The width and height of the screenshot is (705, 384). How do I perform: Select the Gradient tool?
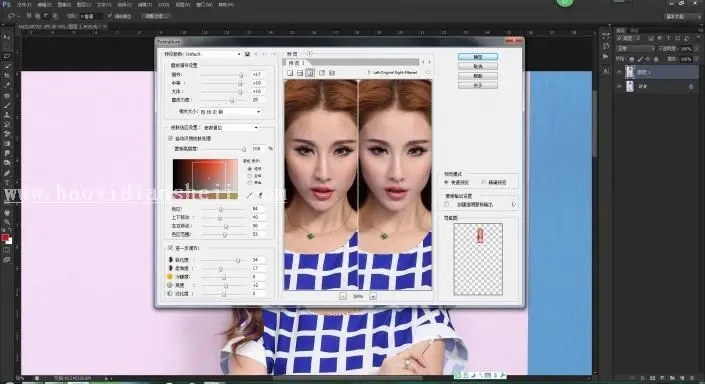6,144
